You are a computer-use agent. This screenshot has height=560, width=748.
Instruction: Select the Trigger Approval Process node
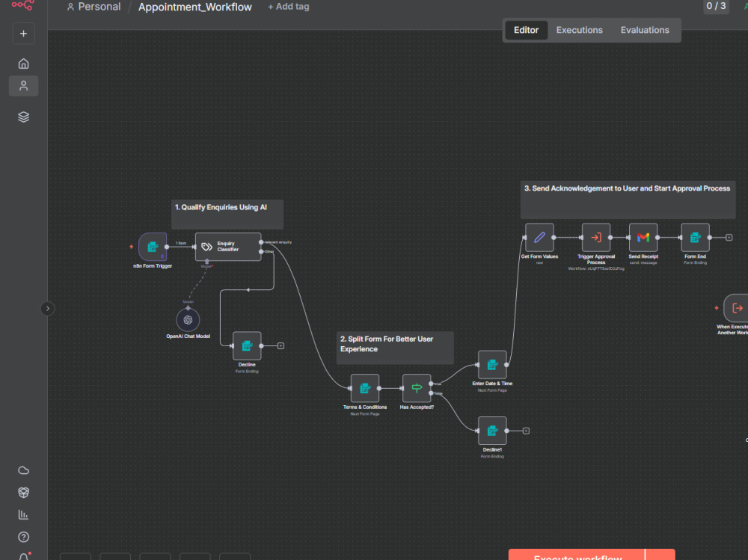click(596, 238)
